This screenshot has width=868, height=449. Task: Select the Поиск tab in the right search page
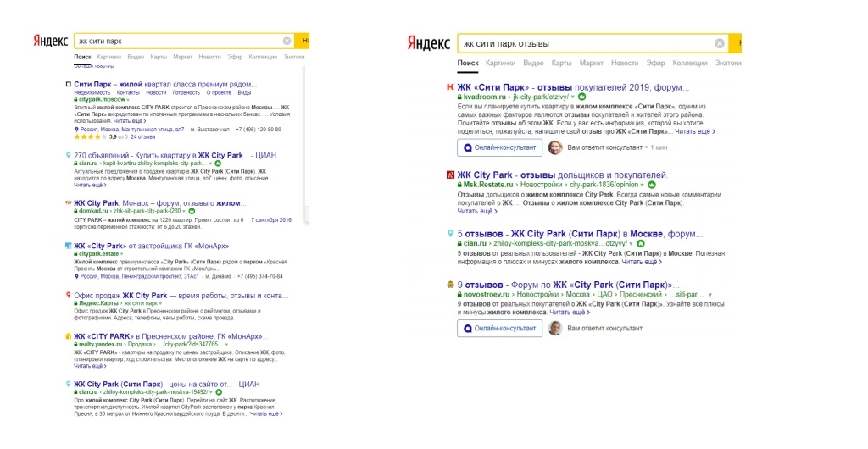468,63
